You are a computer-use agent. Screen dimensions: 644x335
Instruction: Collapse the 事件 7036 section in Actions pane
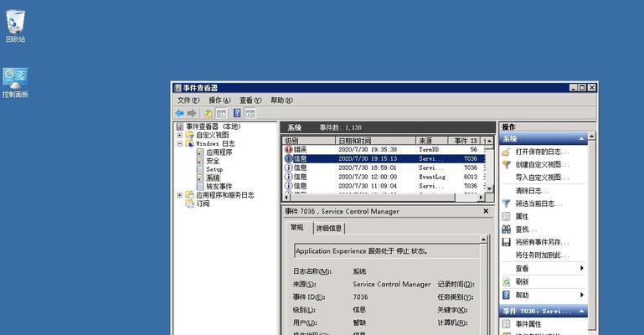click(x=581, y=312)
